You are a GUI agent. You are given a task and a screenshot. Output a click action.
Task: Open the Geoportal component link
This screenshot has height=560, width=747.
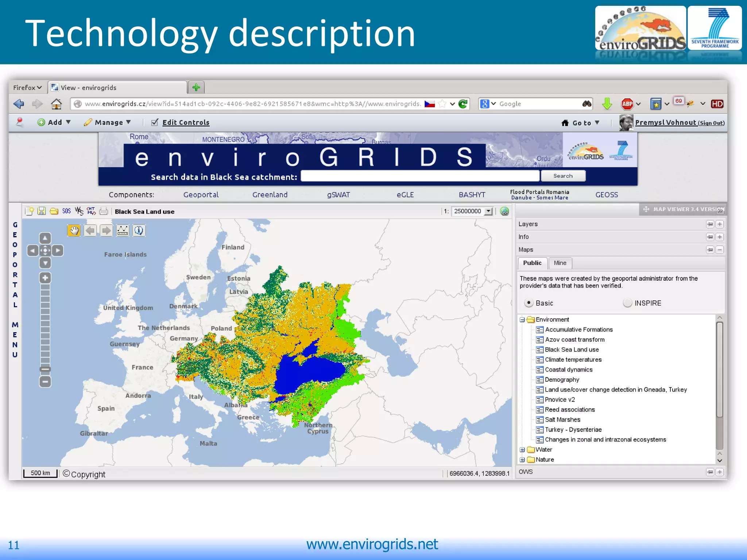201,195
